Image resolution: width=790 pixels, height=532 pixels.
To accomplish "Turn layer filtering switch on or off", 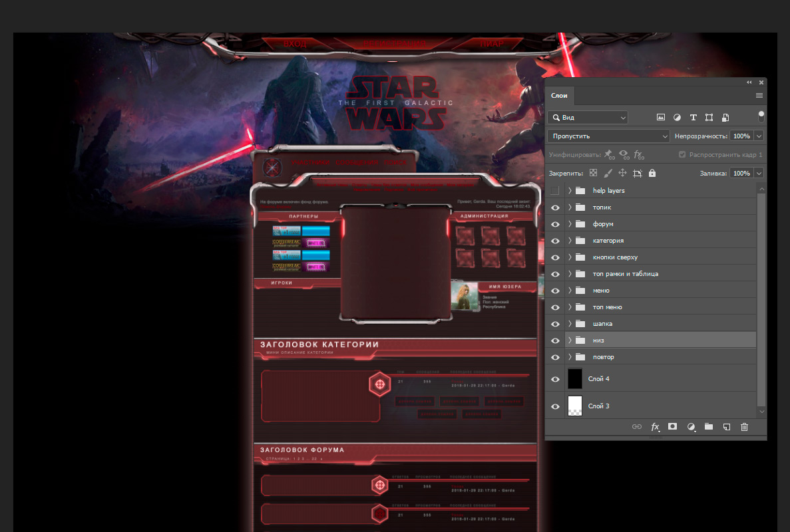I will [761, 117].
